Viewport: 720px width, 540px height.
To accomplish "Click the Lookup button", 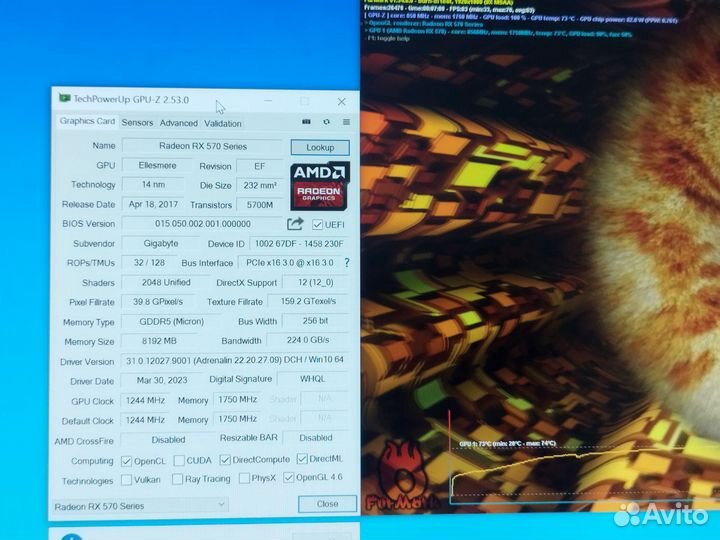I will (320, 147).
